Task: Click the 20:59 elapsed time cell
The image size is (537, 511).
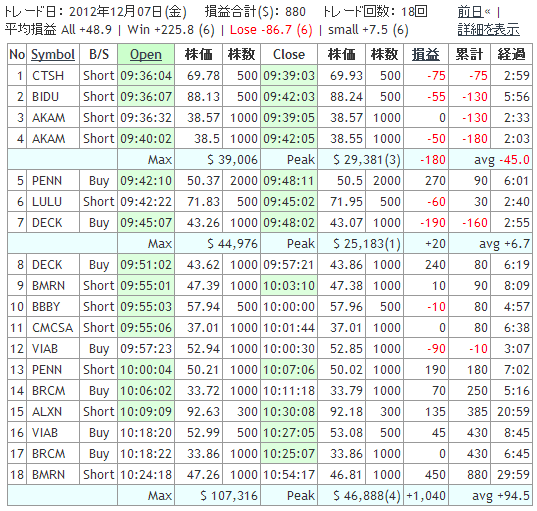Action: click(x=513, y=412)
